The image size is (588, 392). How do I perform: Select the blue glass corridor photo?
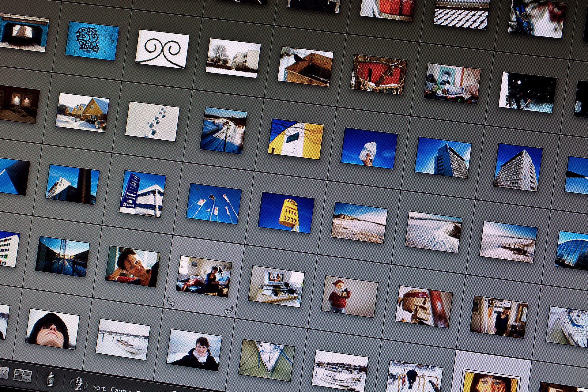coord(62,257)
